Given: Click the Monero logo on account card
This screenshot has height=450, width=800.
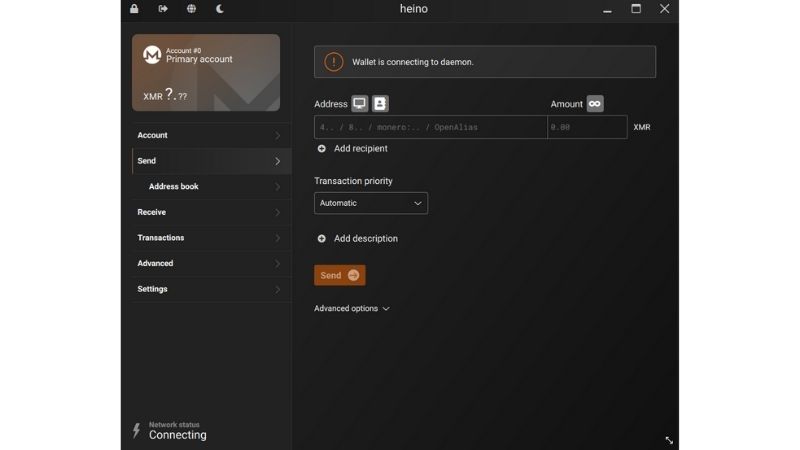Looking at the screenshot, I should (x=152, y=55).
